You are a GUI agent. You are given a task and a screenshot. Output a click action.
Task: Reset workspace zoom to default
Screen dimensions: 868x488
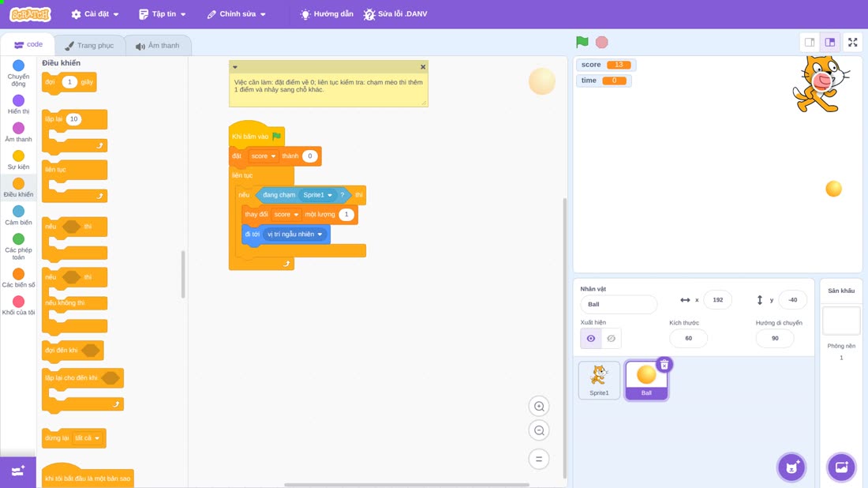tap(539, 460)
